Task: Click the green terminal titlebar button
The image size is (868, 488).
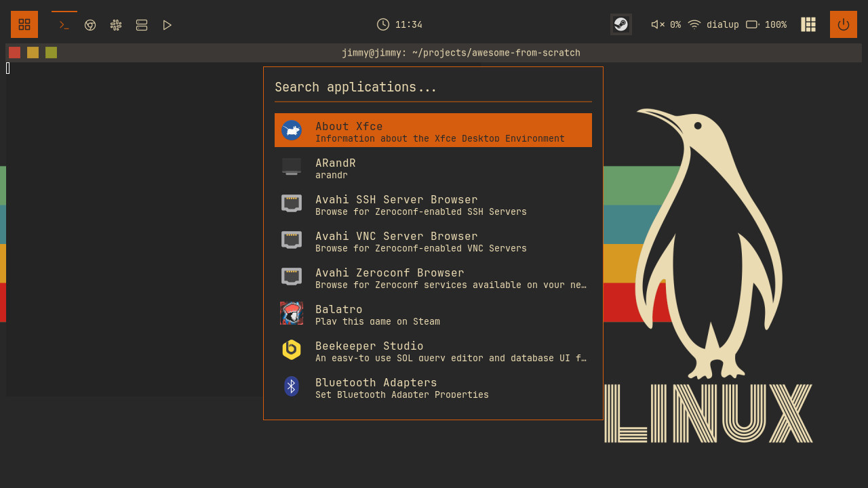Action: (x=51, y=53)
